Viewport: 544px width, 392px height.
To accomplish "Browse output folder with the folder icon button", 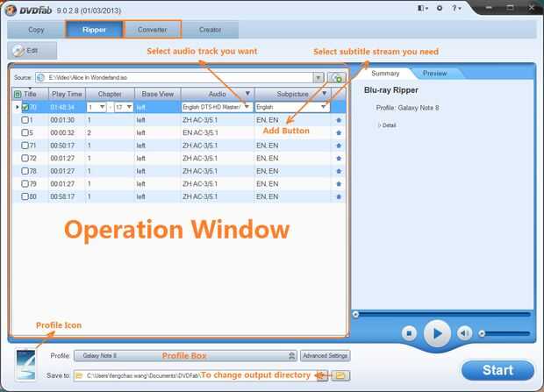I will click(x=340, y=375).
